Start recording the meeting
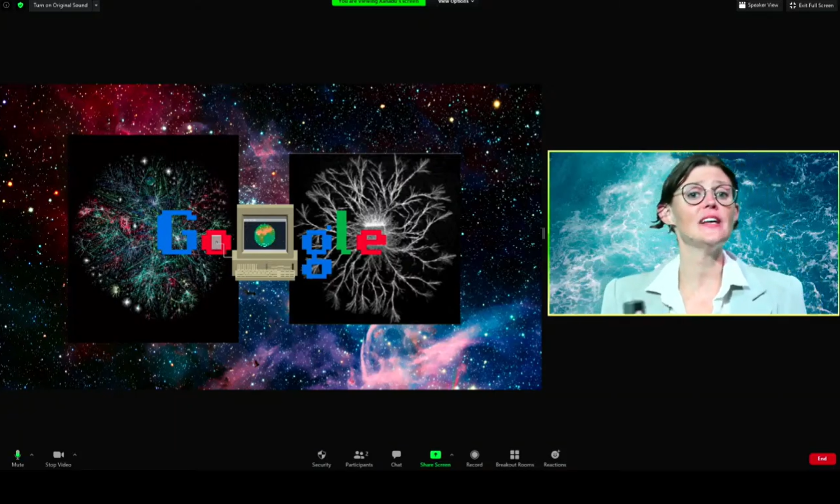This screenshot has height=504, width=840. pyautogui.click(x=474, y=458)
